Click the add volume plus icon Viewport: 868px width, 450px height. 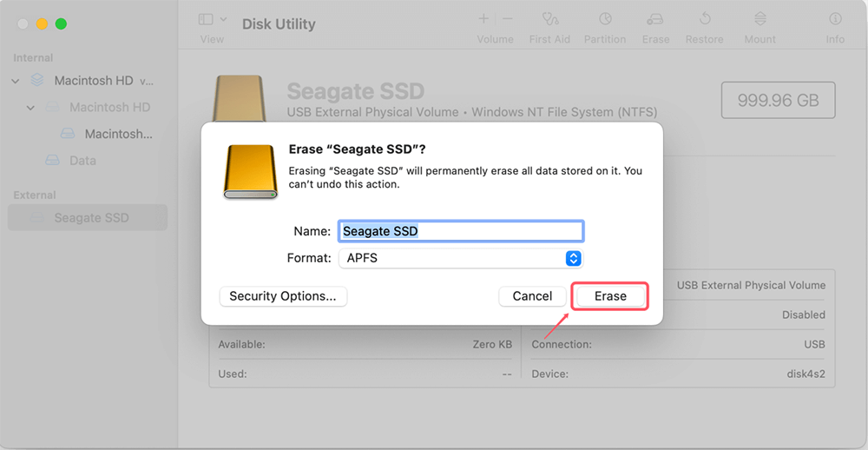(x=483, y=19)
